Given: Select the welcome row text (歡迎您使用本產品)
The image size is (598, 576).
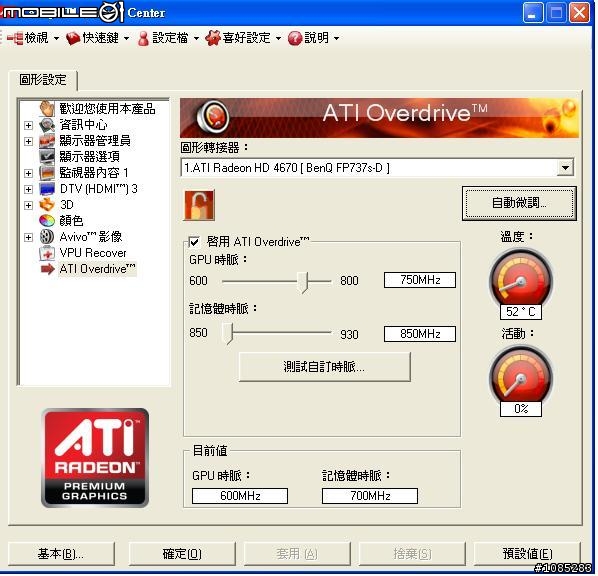Looking at the screenshot, I should (107, 109).
